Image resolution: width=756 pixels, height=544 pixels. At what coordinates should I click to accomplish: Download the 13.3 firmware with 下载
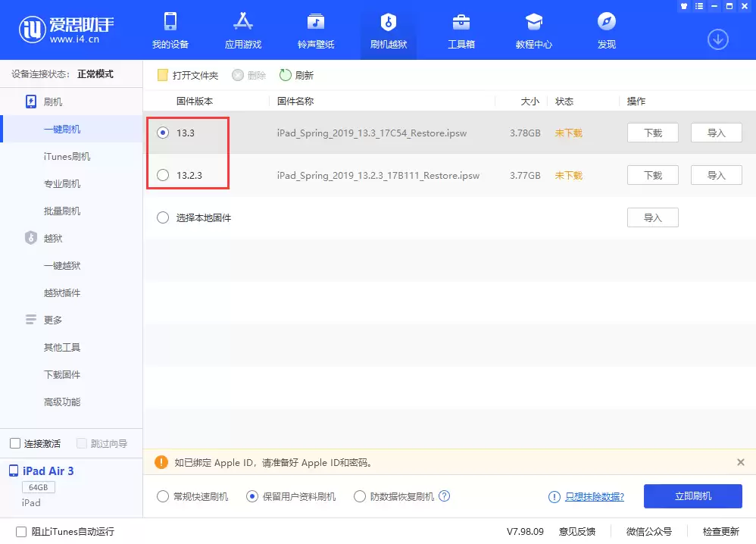pyautogui.click(x=653, y=133)
